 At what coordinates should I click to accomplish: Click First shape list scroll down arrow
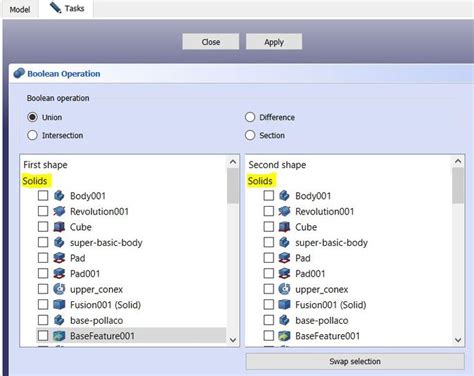pos(233,340)
